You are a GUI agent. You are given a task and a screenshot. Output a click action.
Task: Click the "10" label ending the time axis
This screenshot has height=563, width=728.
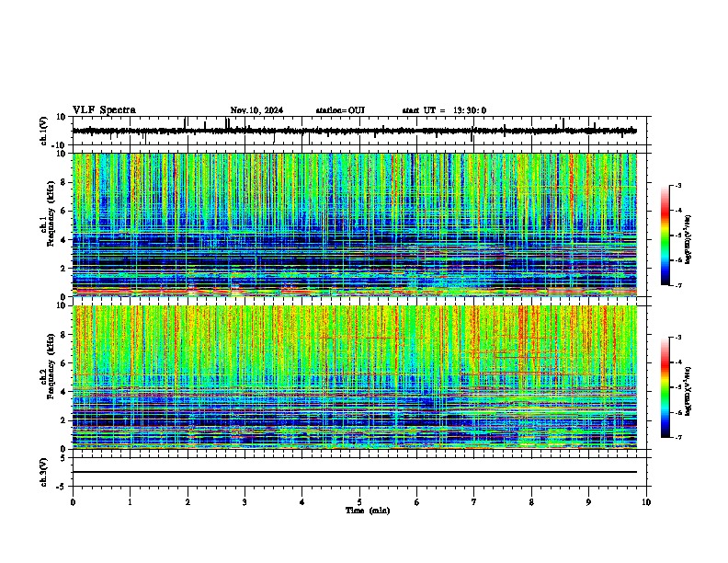point(646,502)
